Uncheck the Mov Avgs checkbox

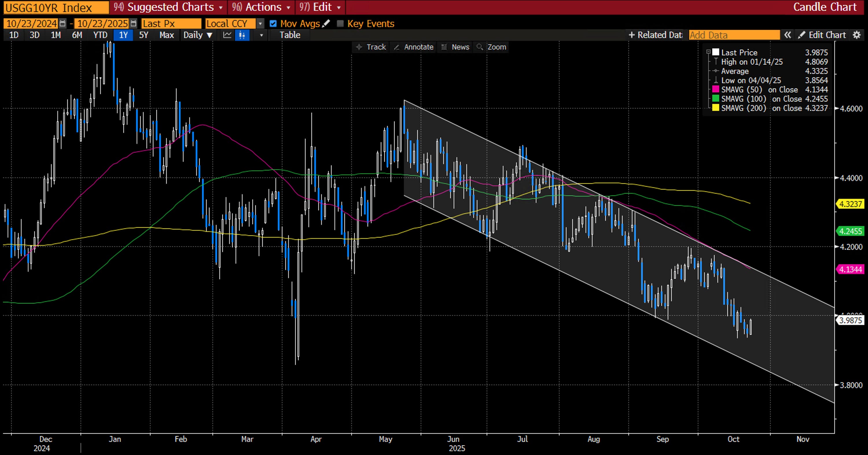pyautogui.click(x=273, y=24)
